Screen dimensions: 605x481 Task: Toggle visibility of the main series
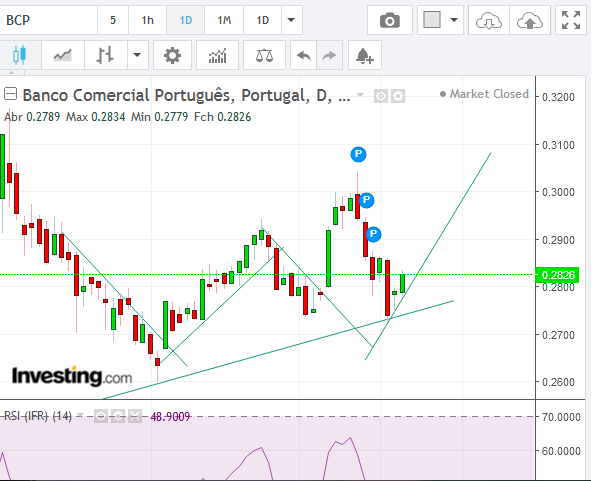[x=380, y=96]
